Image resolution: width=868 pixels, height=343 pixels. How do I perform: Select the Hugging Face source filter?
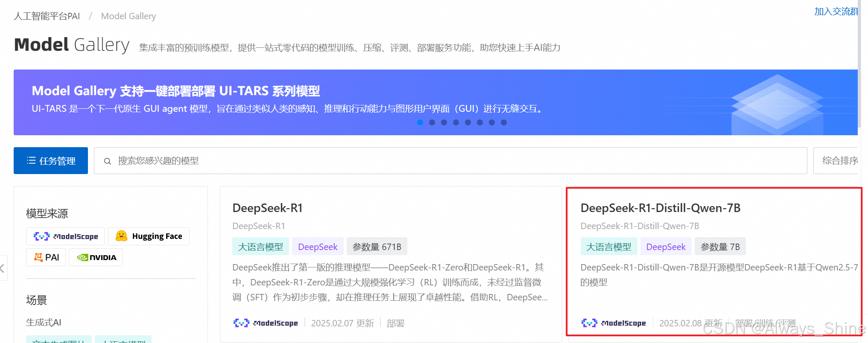click(x=149, y=236)
